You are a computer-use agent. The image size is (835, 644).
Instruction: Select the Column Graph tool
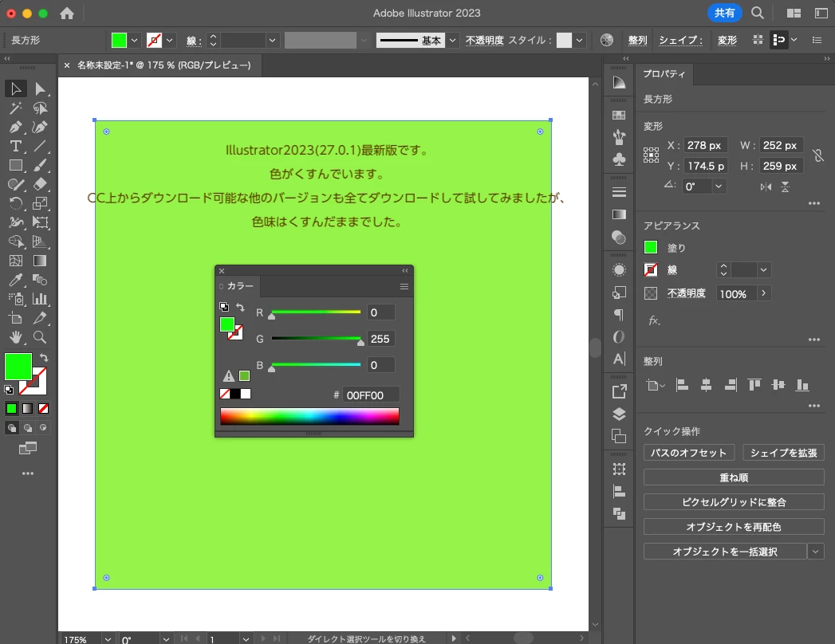[x=40, y=299]
